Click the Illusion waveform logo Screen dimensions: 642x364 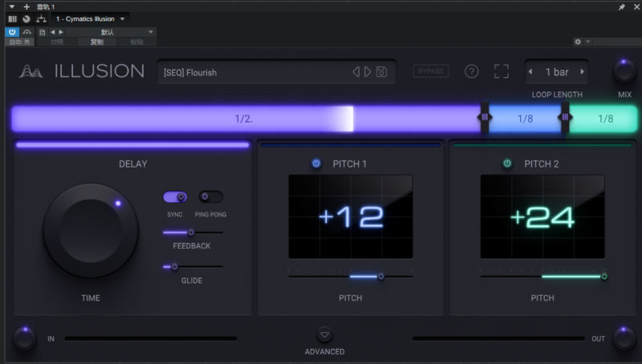(30, 71)
